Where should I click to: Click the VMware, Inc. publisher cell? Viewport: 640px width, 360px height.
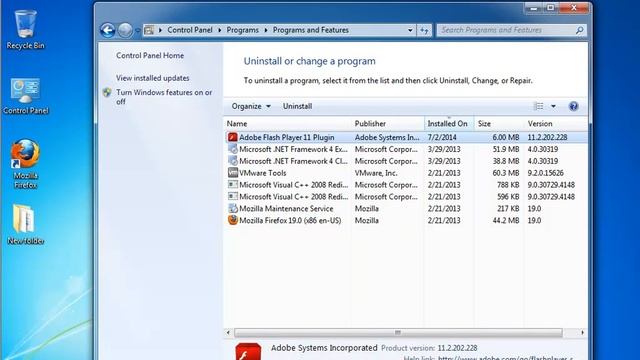(376, 173)
